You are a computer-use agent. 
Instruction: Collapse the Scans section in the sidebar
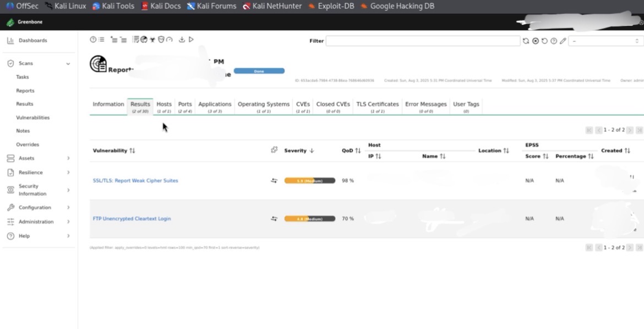click(x=68, y=63)
